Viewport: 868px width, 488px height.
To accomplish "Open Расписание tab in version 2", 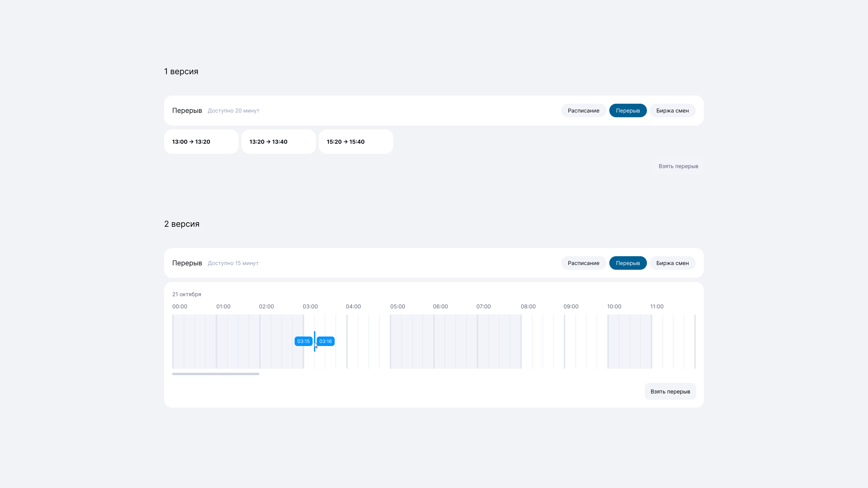I will [583, 263].
